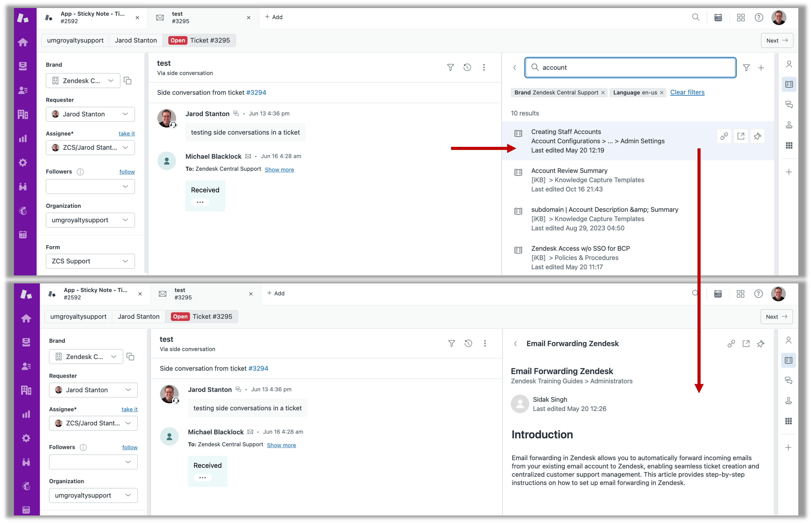812x523 pixels.
Task: Open ticket options kebab menu in upper screenshot
Action: click(484, 67)
